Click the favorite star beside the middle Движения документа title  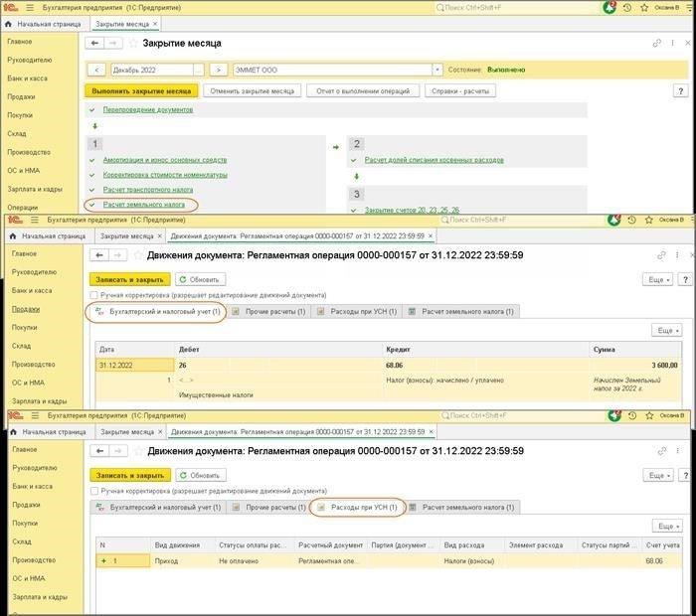(x=137, y=255)
